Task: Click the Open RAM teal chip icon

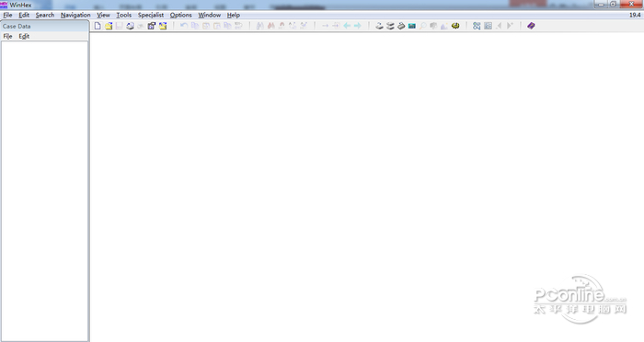Action: pyautogui.click(x=412, y=26)
